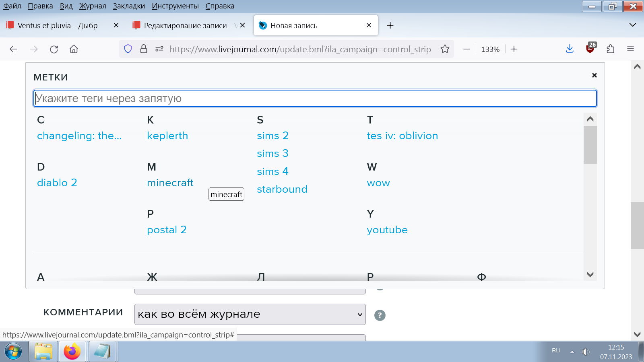Click the address bar URL
This screenshot has height=362, width=644.
pyautogui.click(x=300, y=49)
